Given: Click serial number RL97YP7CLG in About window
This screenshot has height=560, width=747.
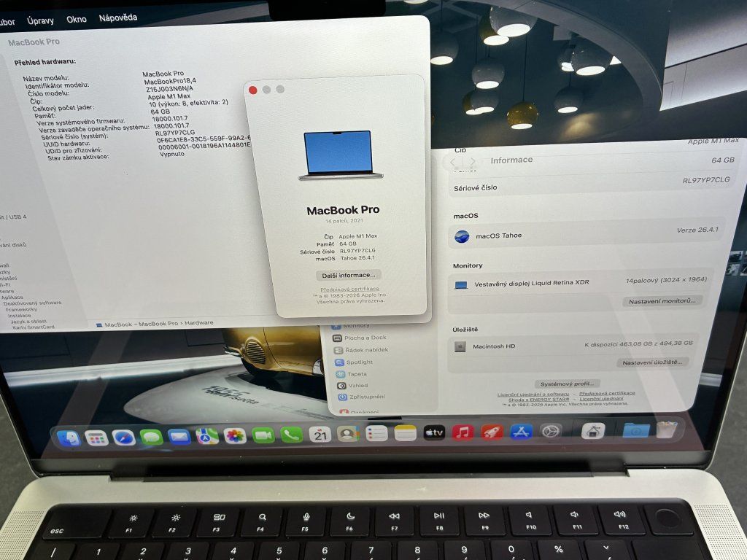Looking at the screenshot, I should (x=357, y=251).
